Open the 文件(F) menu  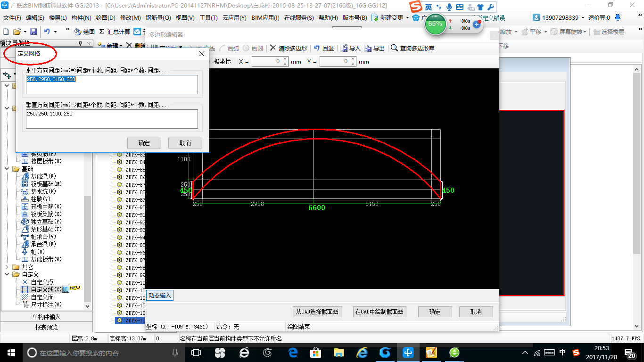tap(12, 18)
